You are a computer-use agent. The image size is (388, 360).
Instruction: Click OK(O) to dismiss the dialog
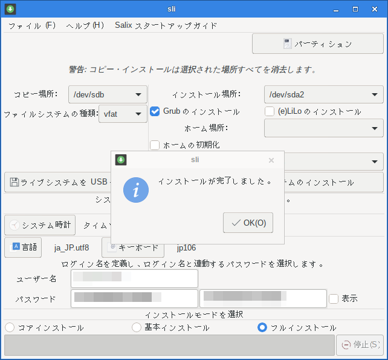coord(248,223)
